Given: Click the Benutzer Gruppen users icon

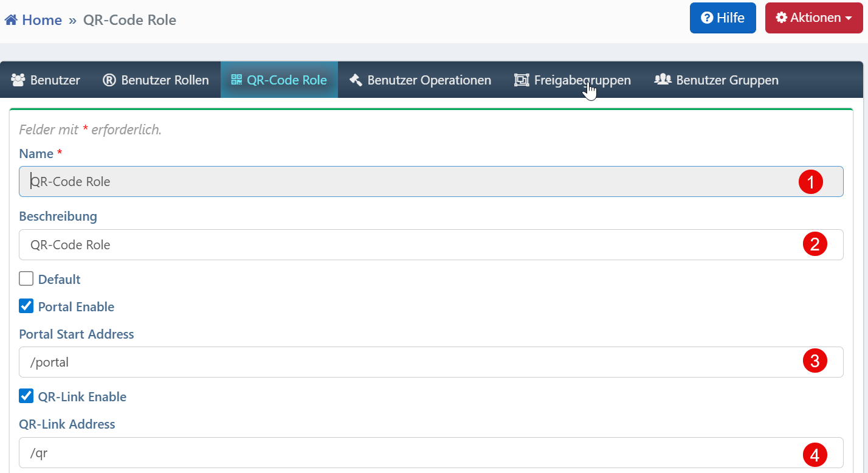Looking at the screenshot, I should click(662, 80).
